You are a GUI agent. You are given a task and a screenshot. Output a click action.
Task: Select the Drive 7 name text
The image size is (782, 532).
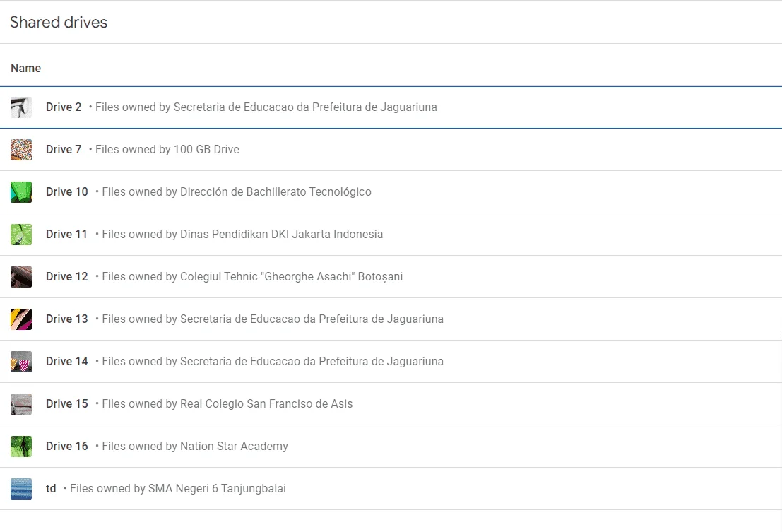(x=64, y=150)
